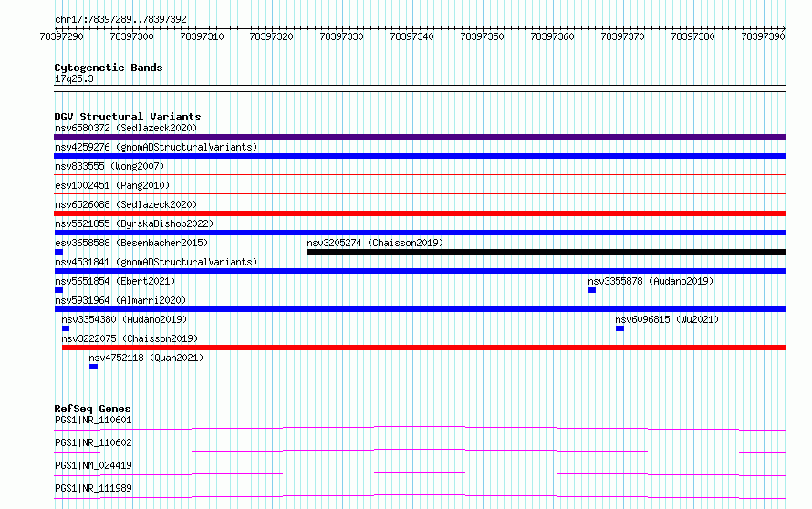Click the DGV Structural Variants track heading
This screenshot has height=509, width=812.
pos(128,117)
